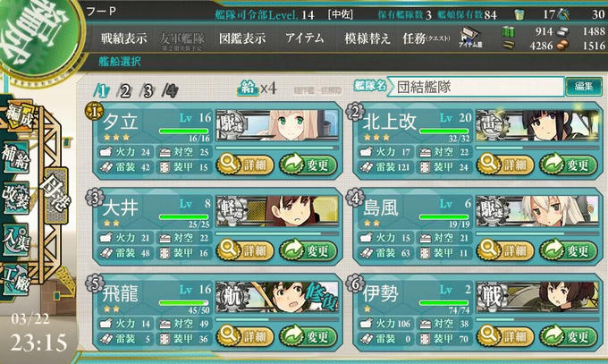Open 図鑑表示 menu item

(x=242, y=38)
